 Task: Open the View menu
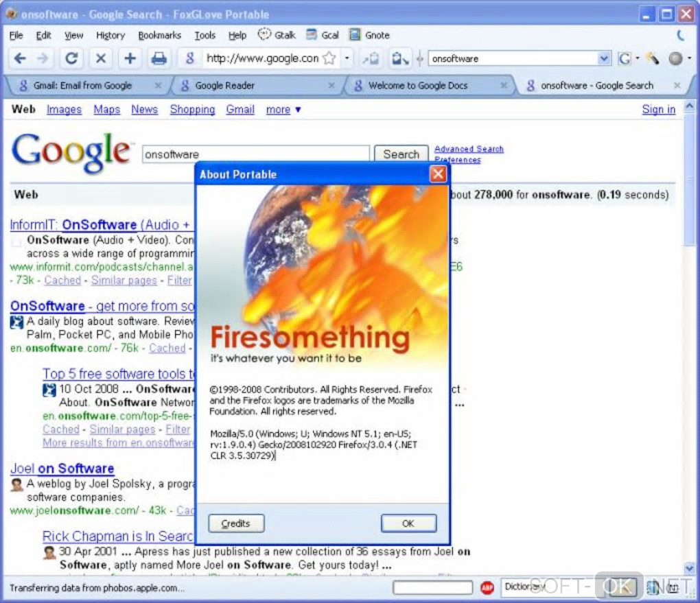(x=73, y=35)
